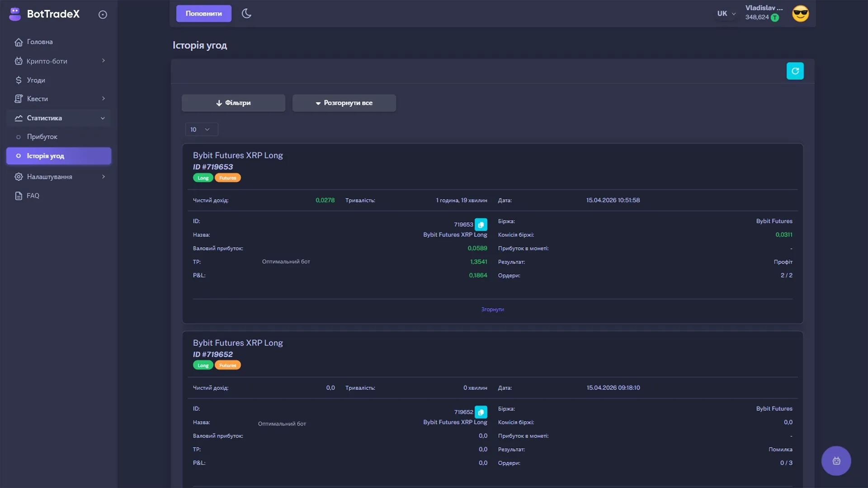Click the Поповнити button
The image size is (868, 488).
203,14
